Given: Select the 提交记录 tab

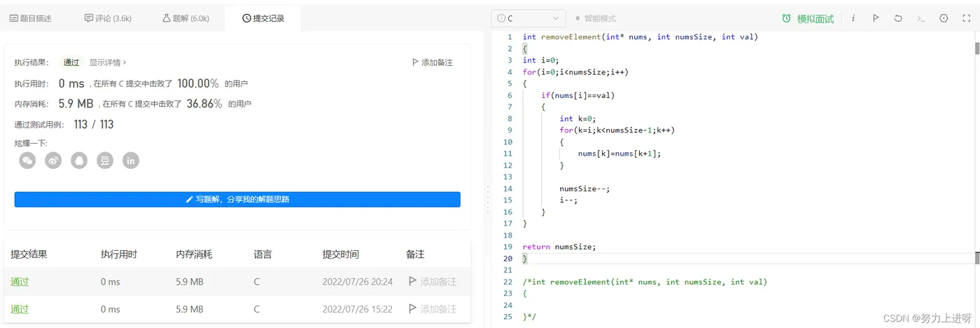Looking at the screenshot, I should point(263,18).
